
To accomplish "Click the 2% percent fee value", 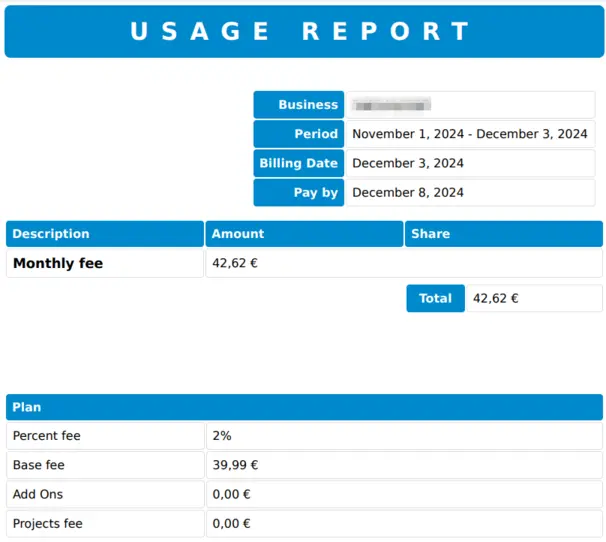I will click(x=222, y=436).
